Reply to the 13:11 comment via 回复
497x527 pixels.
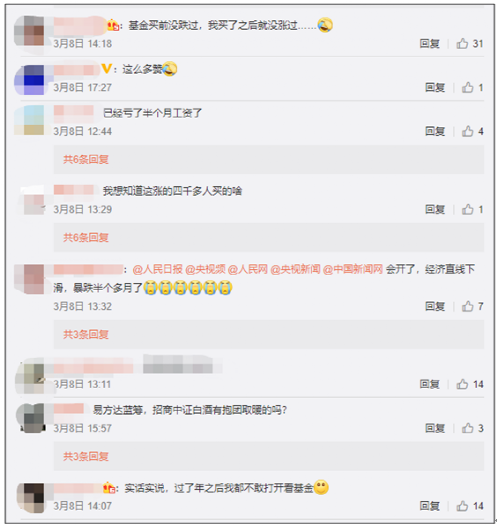[x=429, y=384]
